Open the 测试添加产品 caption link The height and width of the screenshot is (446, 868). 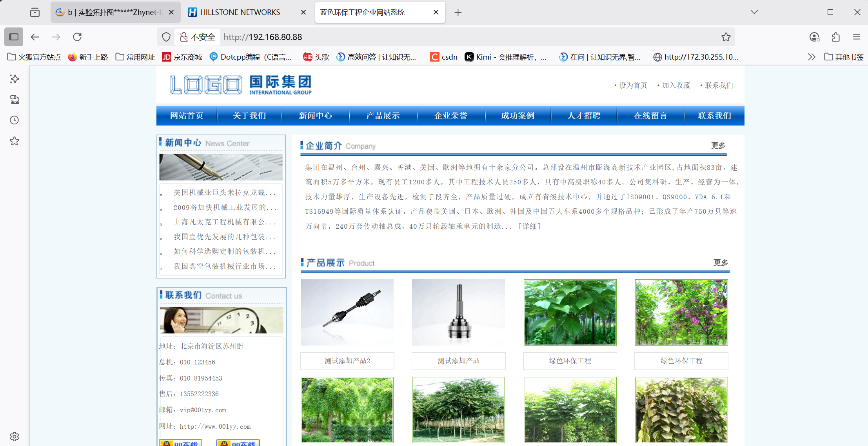(x=458, y=361)
